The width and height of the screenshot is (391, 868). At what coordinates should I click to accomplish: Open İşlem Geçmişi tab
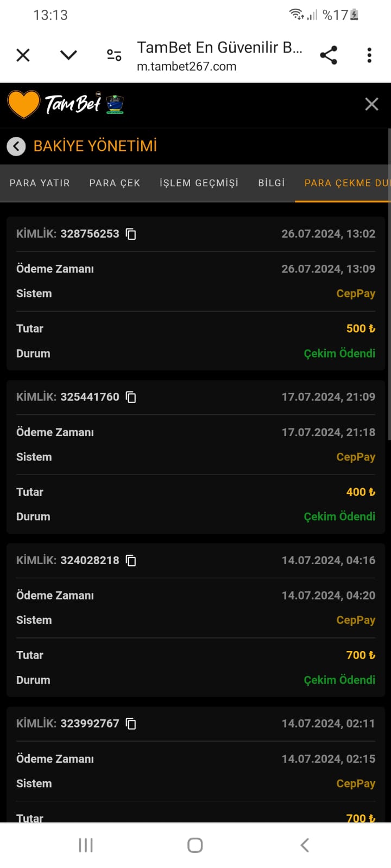coord(199,183)
